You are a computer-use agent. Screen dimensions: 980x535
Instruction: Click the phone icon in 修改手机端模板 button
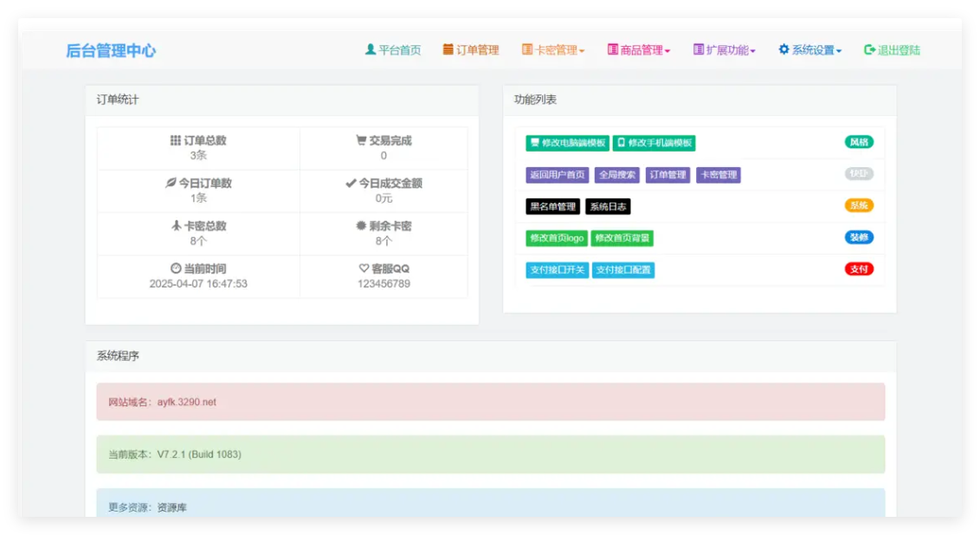click(622, 143)
